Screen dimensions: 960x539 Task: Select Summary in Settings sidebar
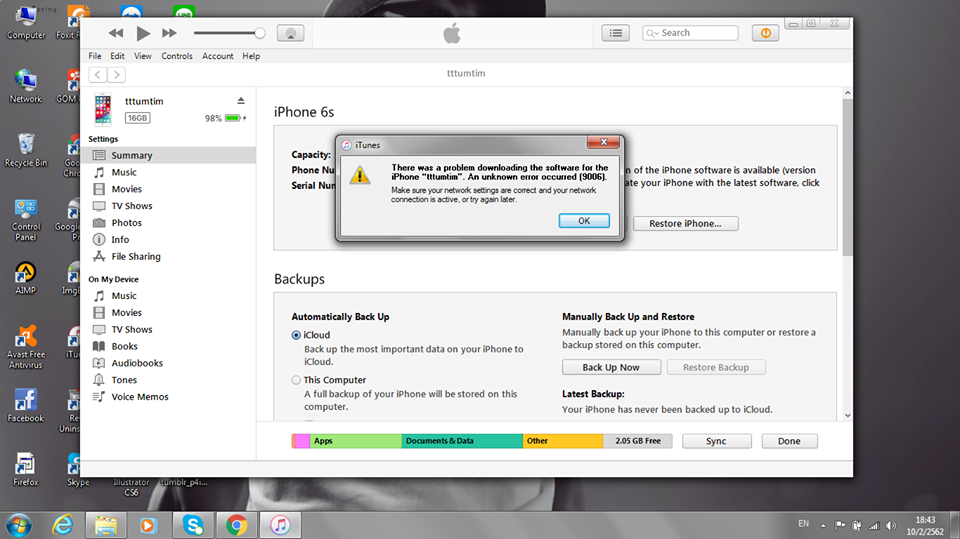tap(168, 155)
